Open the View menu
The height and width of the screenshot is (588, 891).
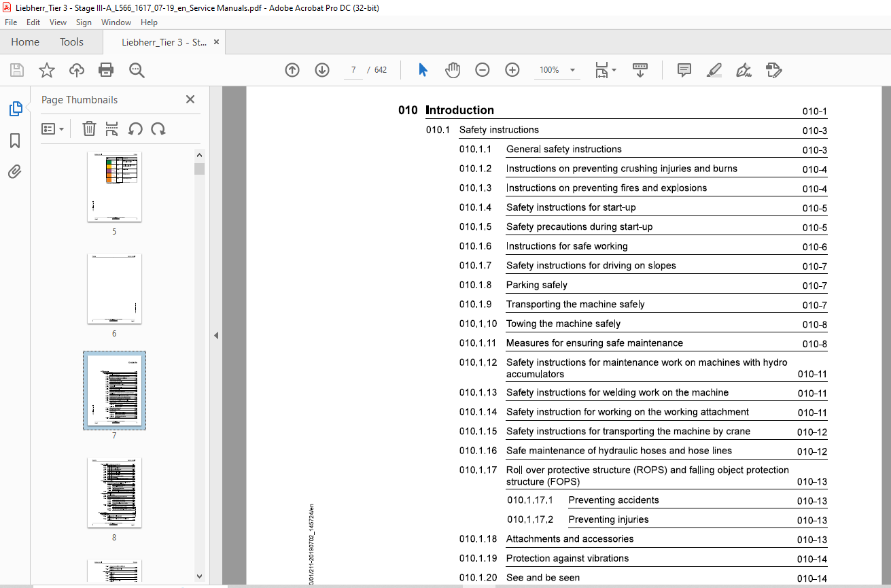pos(58,22)
